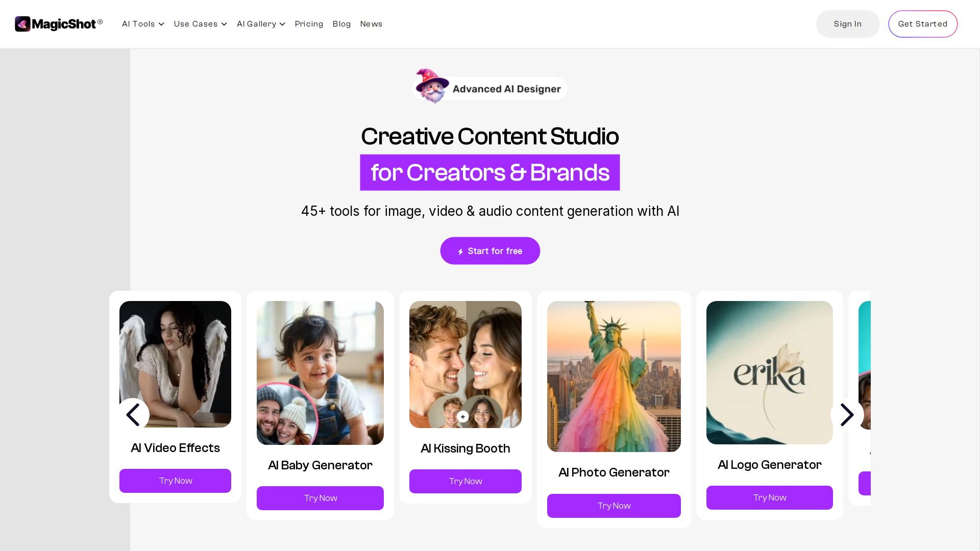The height and width of the screenshot is (551, 980).
Task: Click the wizard mascot icon
Action: click(432, 86)
